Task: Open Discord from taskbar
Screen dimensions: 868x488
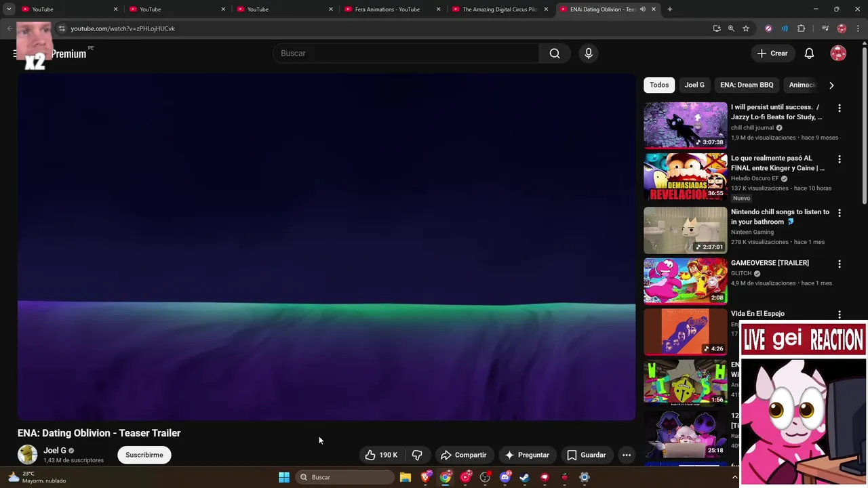Action: 505,477
